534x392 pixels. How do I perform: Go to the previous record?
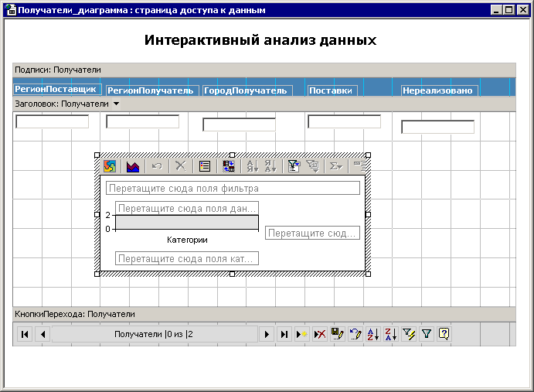43,334
